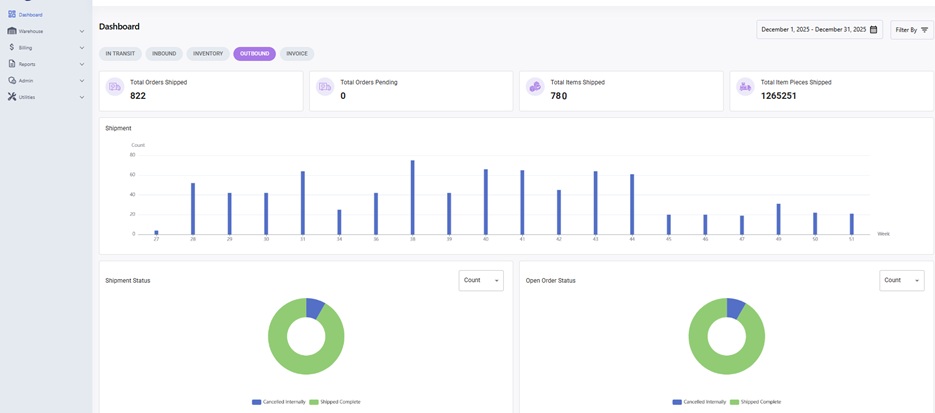The height and width of the screenshot is (413, 935).
Task: Switch to the INVENTORY tab
Action: pos(208,54)
